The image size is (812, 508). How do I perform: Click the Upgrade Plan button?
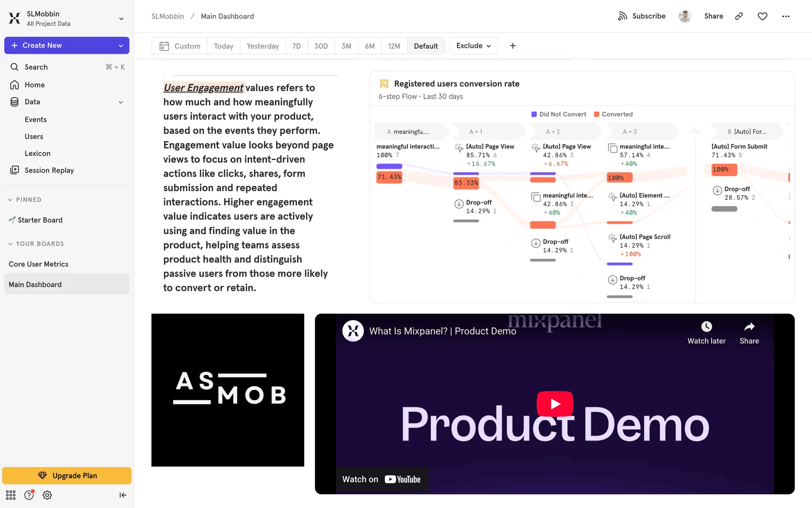click(x=67, y=475)
